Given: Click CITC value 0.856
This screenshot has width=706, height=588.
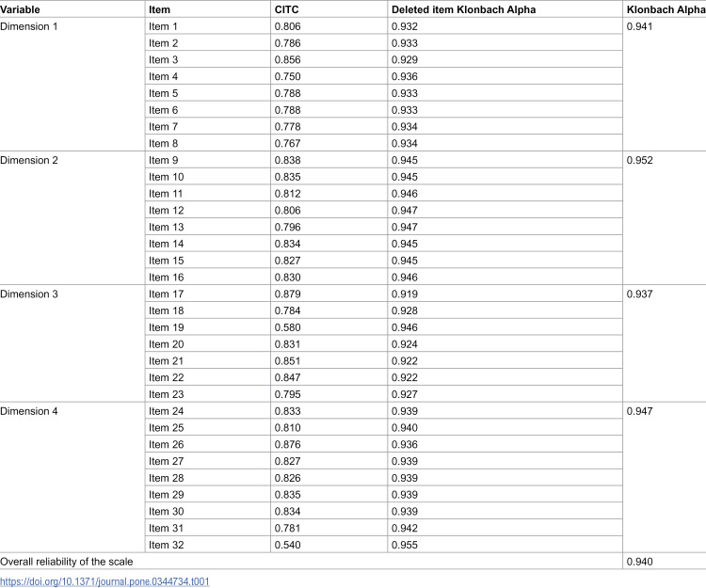Looking at the screenshot, I should [287, 60].
